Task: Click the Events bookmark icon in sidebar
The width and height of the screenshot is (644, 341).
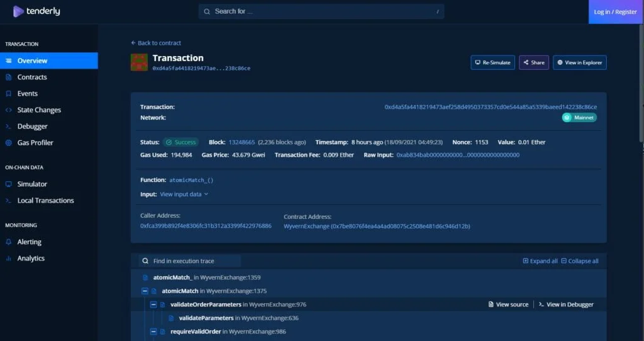Action: coord(9,93)
